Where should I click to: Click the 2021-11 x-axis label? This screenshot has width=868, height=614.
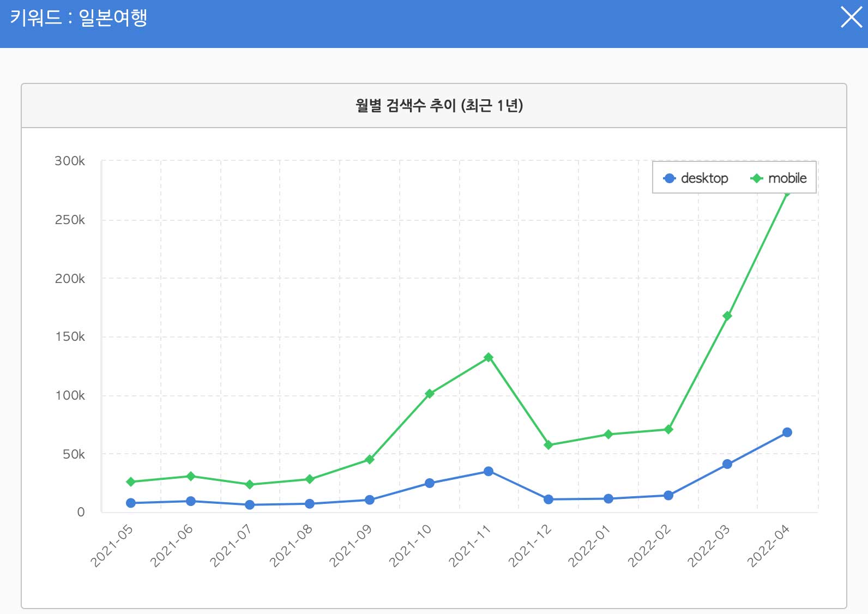click(469, 546)
